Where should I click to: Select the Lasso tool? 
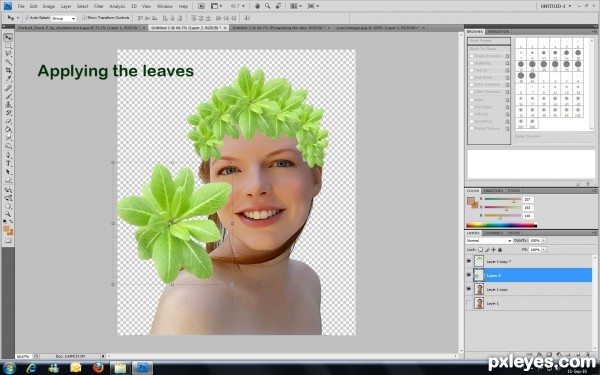pos(8,54)
